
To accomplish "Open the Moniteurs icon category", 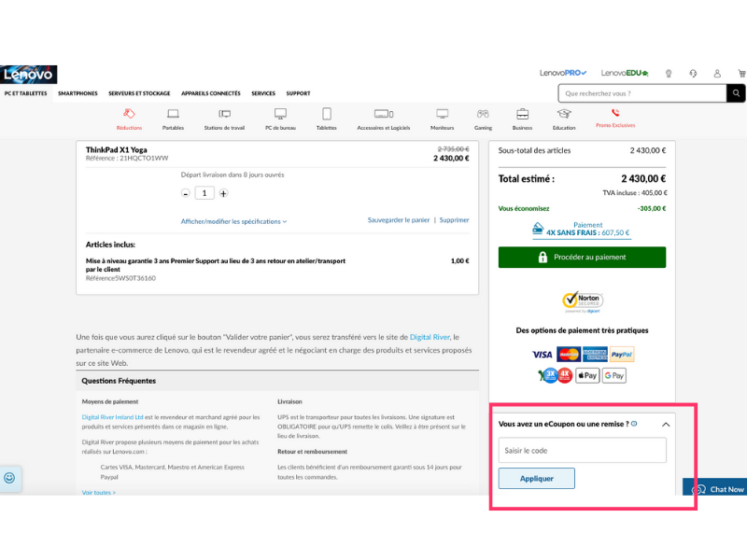I will tap(442, 119).
